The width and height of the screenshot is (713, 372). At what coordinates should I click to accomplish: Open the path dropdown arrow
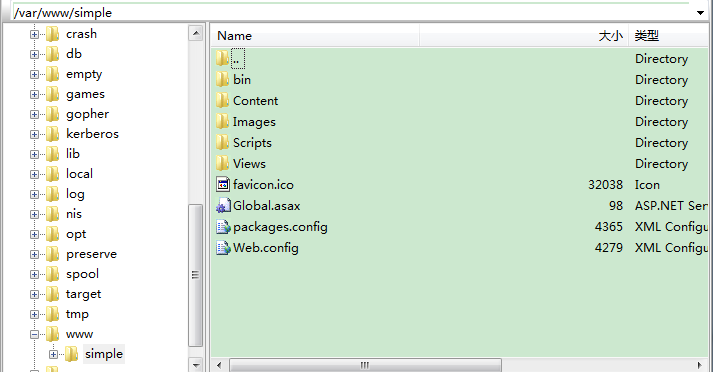point(700,13)
